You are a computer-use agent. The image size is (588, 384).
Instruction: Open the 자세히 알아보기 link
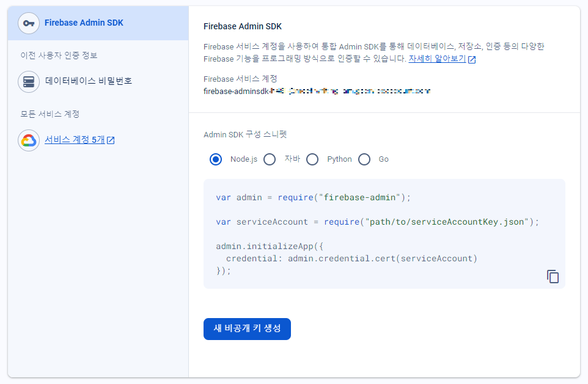click(x=437, y=59)
